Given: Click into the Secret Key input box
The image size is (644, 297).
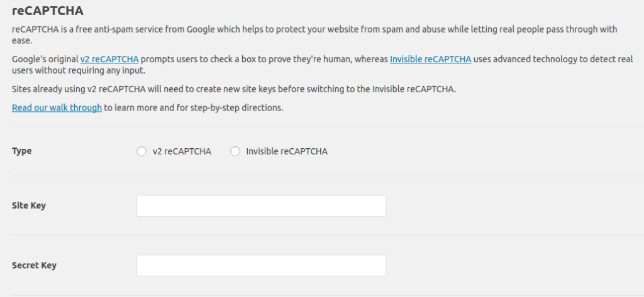Looking at the screenshot, I should click(261, 266).
